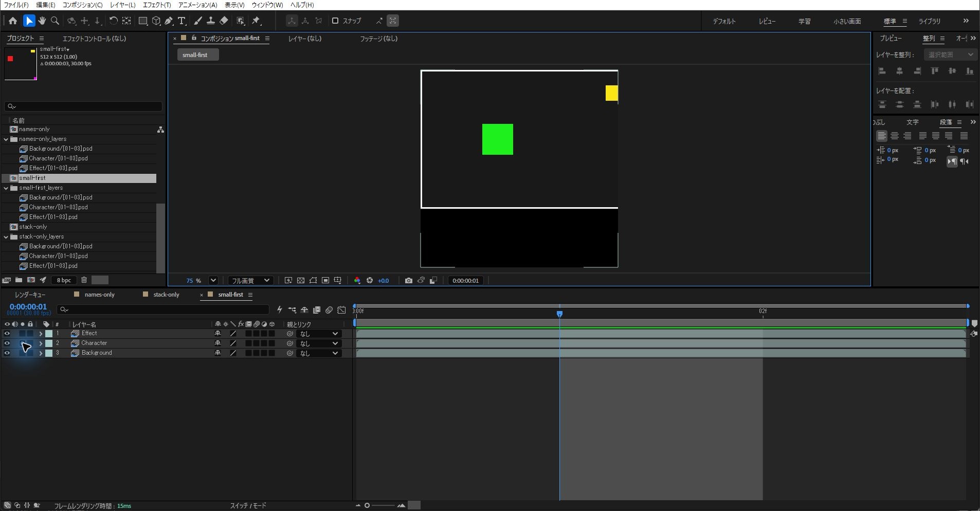
Task: Align layers to left edge
Action: (882, 71)
